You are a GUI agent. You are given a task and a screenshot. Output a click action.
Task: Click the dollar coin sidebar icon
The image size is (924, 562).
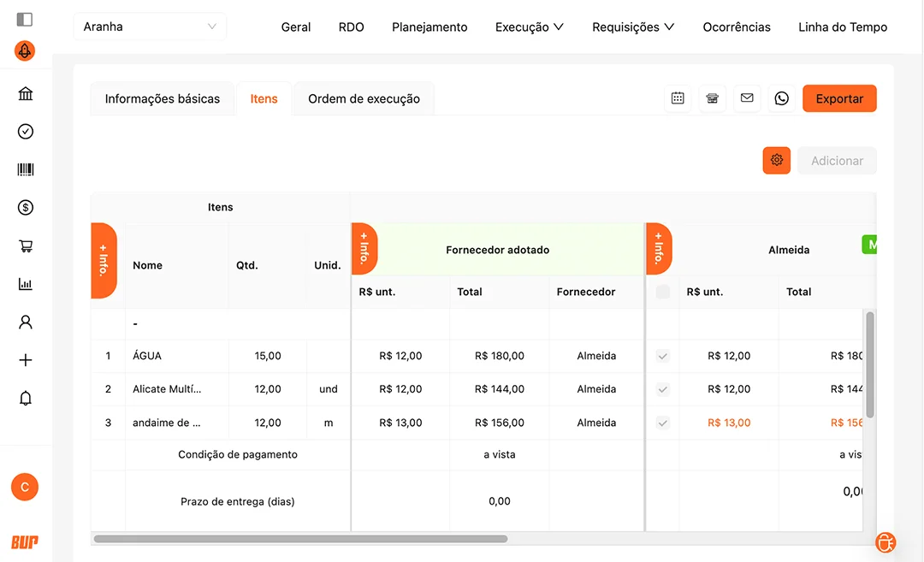click(x=26, y=207)
